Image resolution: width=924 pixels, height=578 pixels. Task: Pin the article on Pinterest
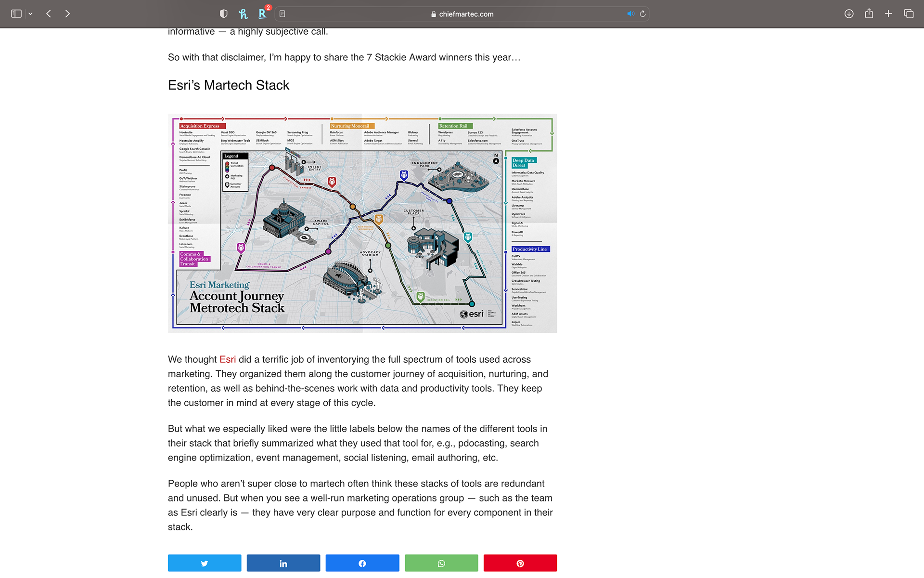coord(520,563)
